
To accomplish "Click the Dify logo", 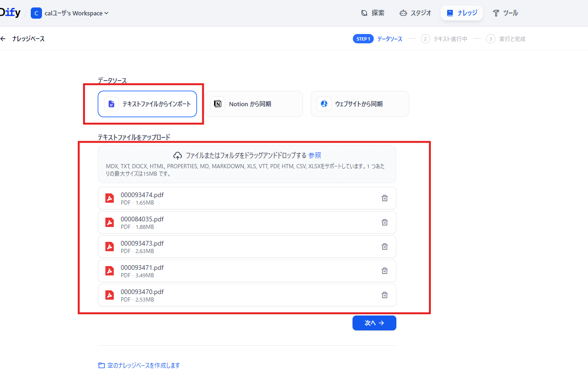I will coord(9,13).
